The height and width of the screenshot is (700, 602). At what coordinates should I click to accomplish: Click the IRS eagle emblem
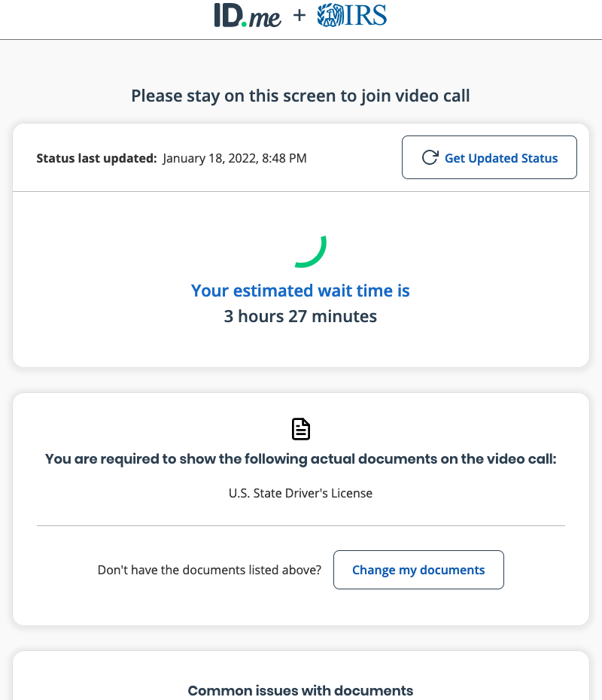pos(330,15)
